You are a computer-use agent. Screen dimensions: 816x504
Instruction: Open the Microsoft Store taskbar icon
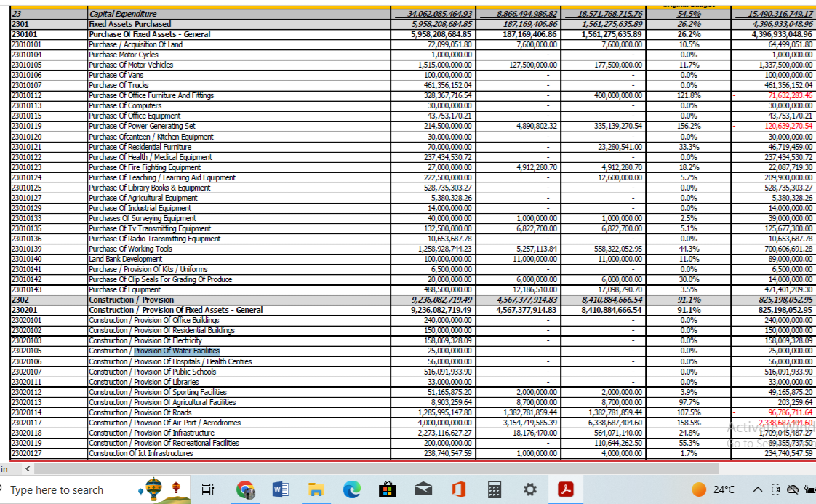(x=387, y=489)
